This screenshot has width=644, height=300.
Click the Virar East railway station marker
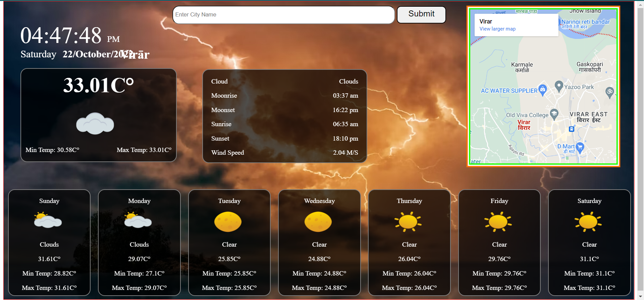point(572,129)
